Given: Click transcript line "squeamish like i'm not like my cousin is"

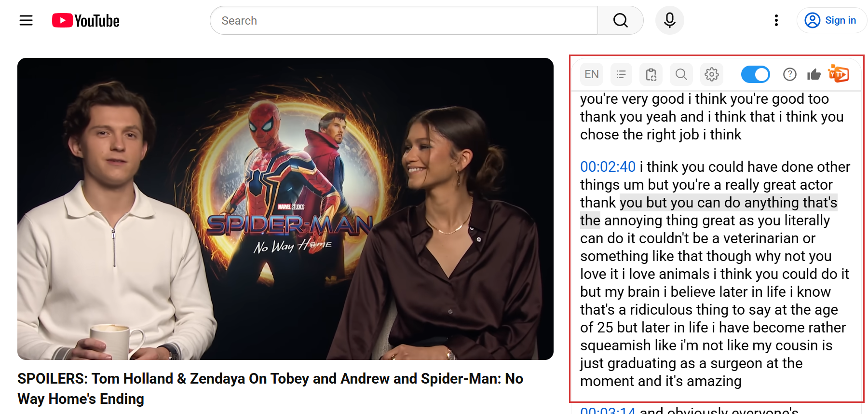Looking at the screenshot, I should (706, 345).
